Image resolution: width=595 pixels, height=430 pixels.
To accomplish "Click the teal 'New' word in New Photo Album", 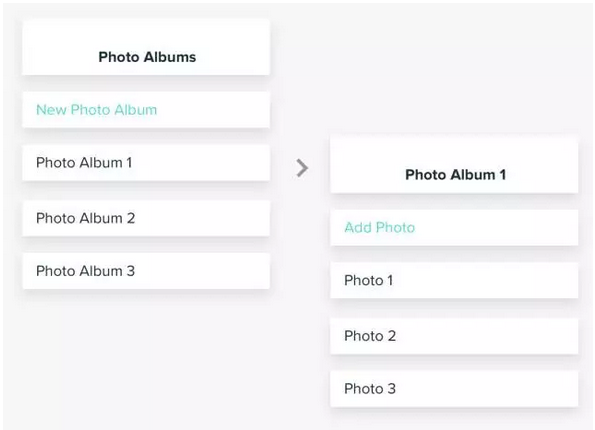I will click(x=51, y=110).
